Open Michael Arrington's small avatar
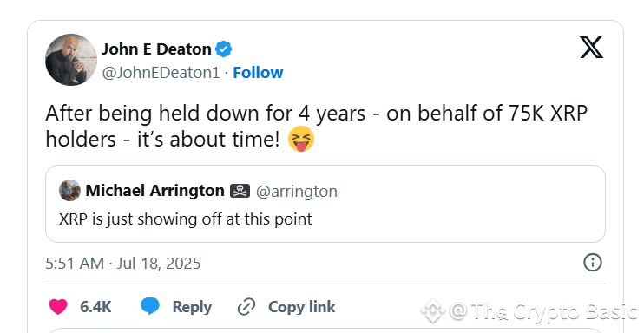This screenshot has width=644, height=333. 69,191
